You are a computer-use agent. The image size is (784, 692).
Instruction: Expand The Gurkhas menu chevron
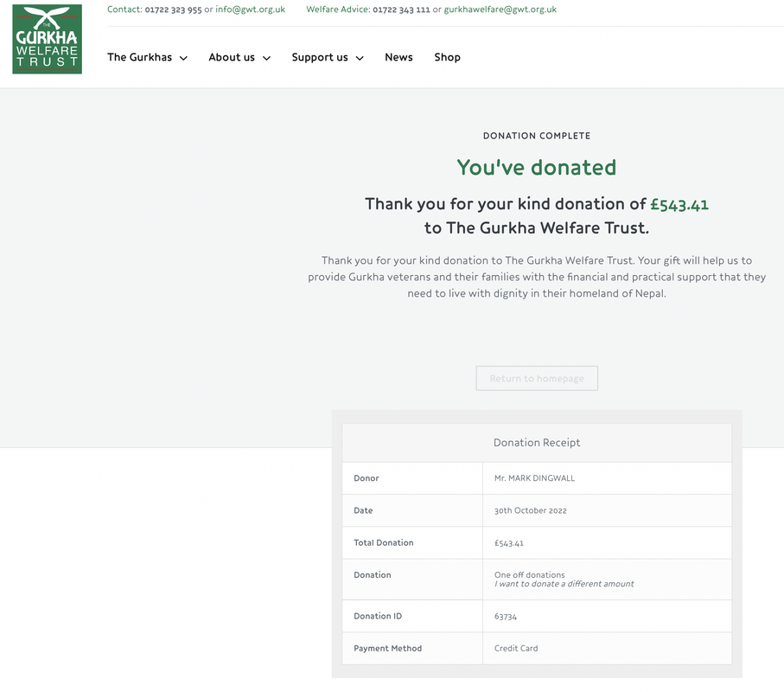(x=183, y=58)
